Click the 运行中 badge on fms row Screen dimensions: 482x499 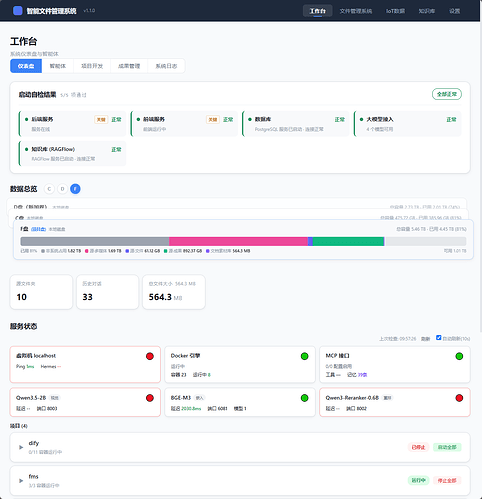[418, 480]
